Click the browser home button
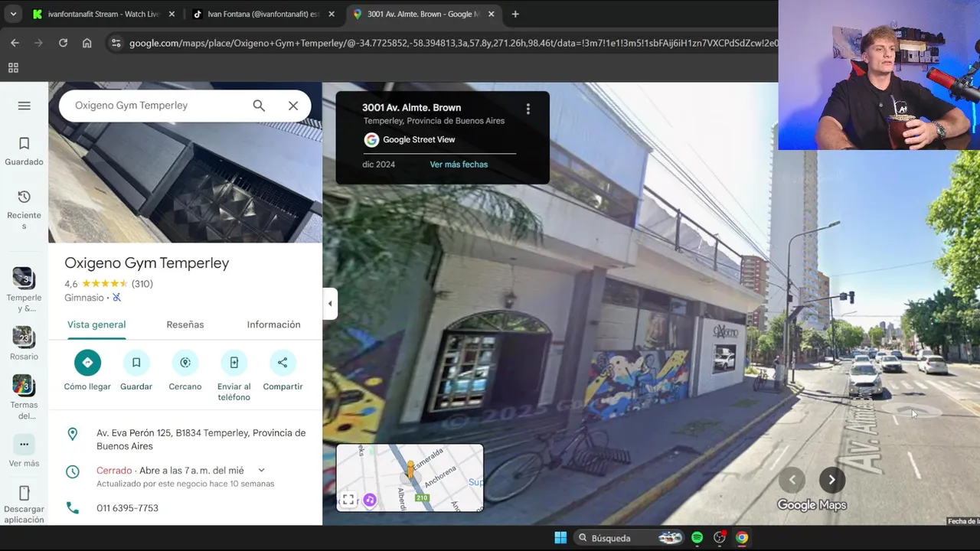 point(87,43)
